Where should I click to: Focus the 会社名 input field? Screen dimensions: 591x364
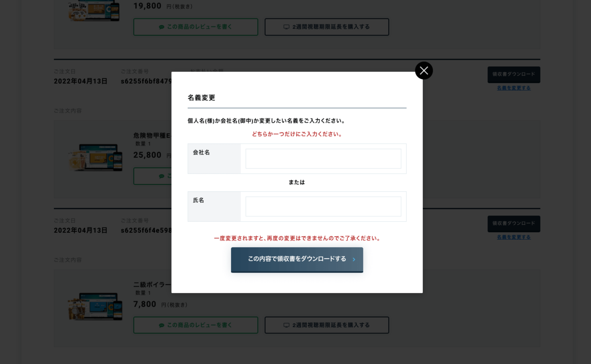coord(323,159)
